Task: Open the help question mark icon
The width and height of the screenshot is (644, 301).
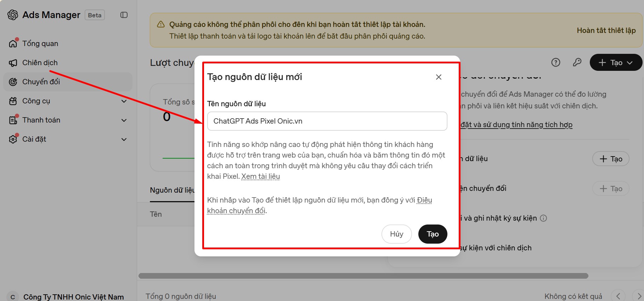Action: tap(556, 63)
